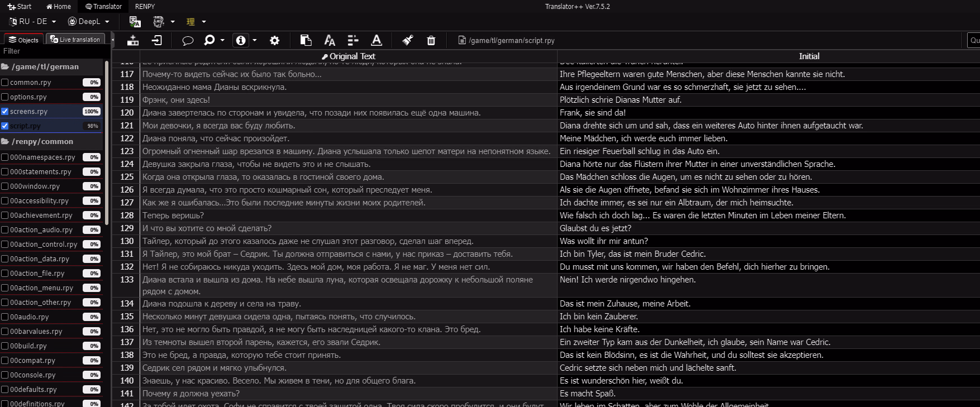Click the Initial column header
The image size is (980, 407).
pyautogui.click(x=808, y=56)
